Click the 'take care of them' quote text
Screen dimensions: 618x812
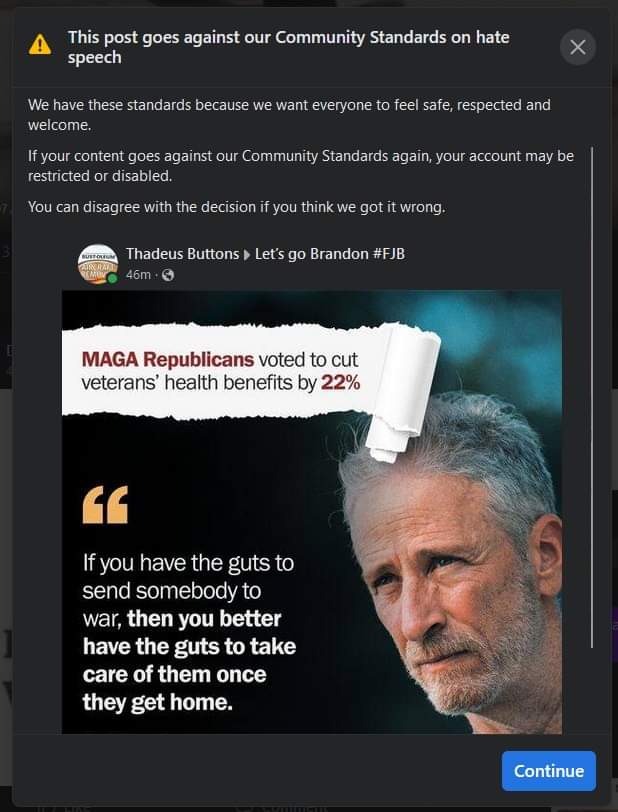(189, 660)
